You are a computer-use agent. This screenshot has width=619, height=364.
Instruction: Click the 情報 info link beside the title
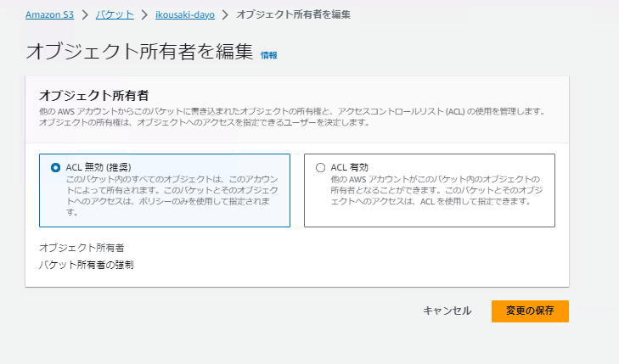pyautogui.click(x=268, y=55)
